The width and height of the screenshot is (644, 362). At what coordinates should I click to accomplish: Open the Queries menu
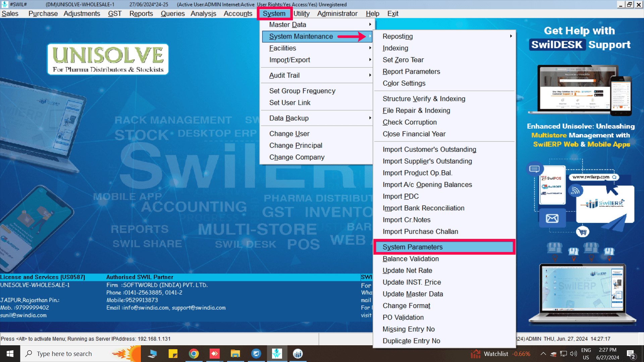pos(173,14)
